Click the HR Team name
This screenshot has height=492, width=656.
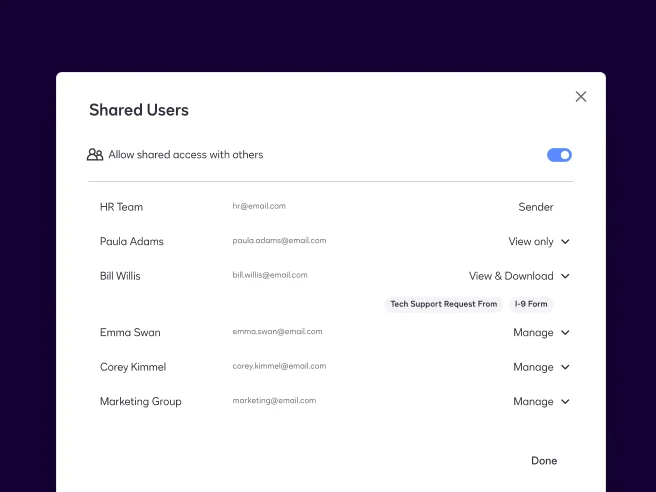(121, 207)
